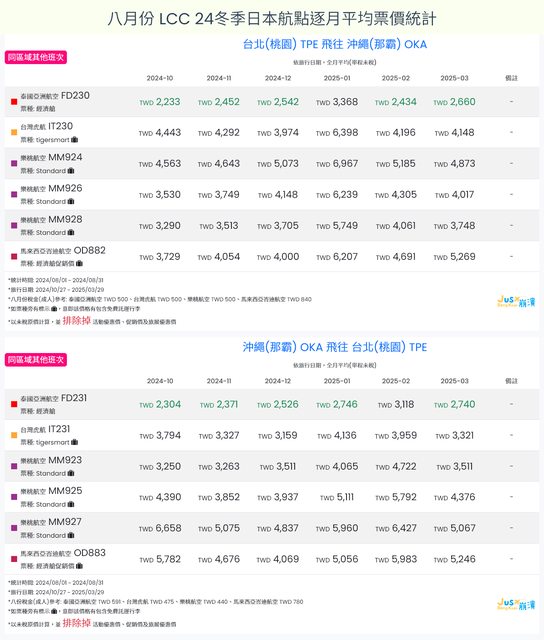Viewport: 544px width, 640px height.
Task: Click the purple square beside MM924
Action: [14, 163]
